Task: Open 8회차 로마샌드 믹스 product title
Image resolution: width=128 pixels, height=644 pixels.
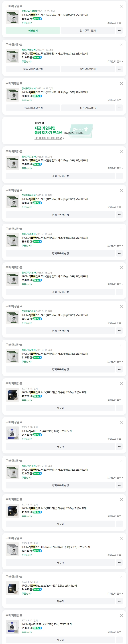Action: click(54, 92)
